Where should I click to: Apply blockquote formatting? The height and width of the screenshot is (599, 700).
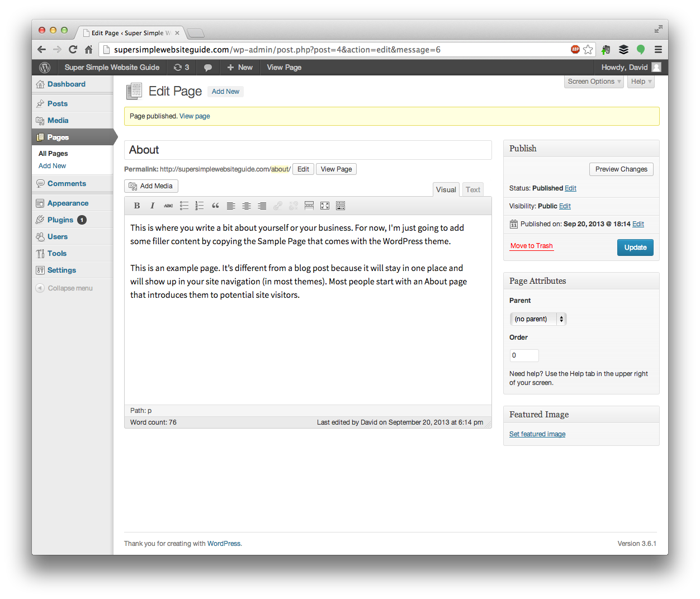coord(215,206)
